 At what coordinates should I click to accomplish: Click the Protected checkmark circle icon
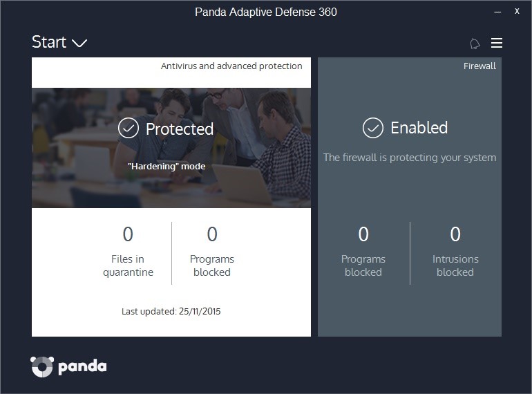129,128
